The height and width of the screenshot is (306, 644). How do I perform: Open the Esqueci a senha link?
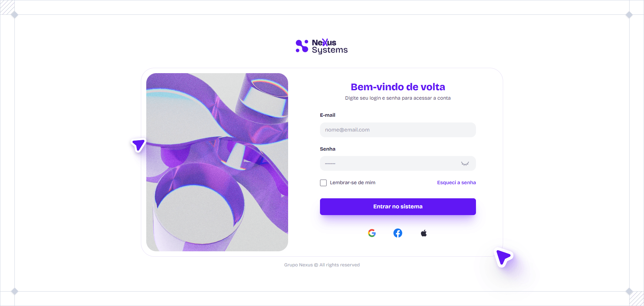457,183
